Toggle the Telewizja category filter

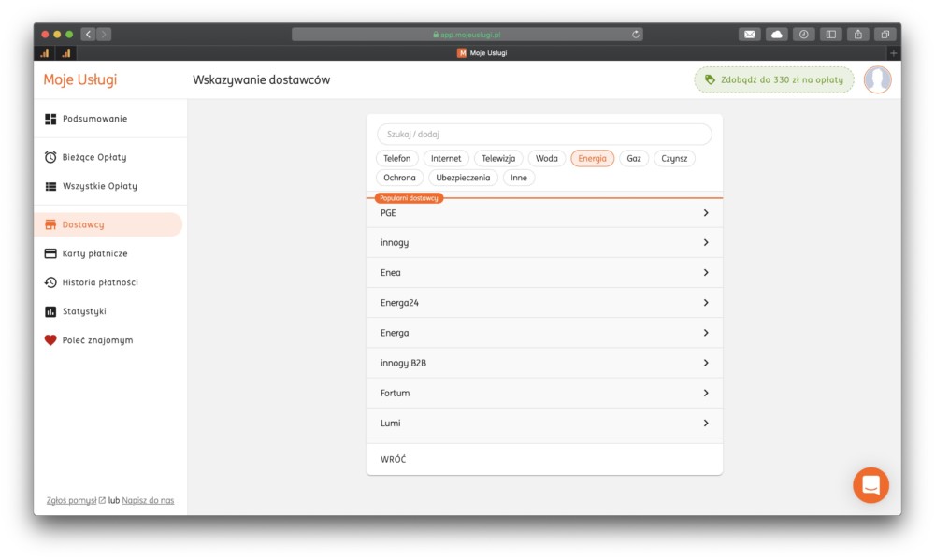pos(498,159)
